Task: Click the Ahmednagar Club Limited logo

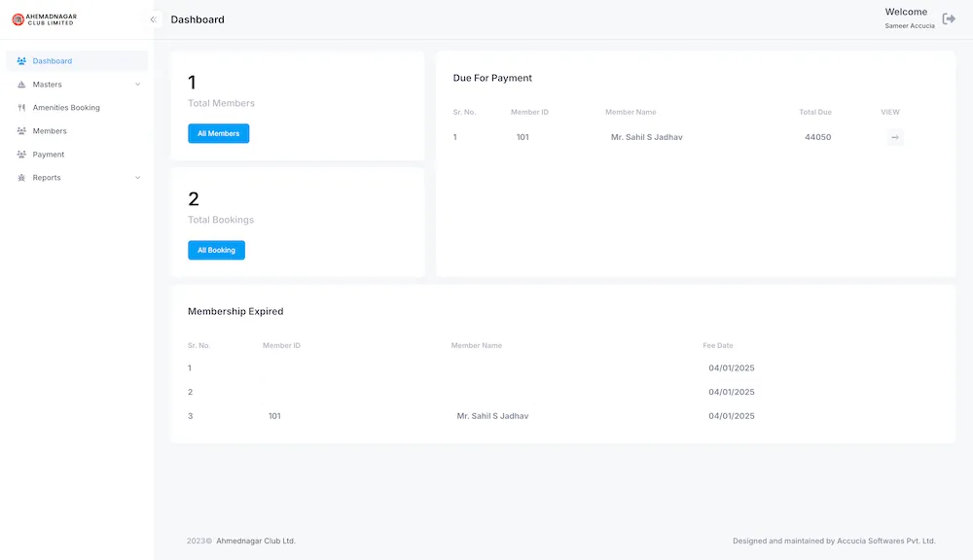Action: coord(44,18)
